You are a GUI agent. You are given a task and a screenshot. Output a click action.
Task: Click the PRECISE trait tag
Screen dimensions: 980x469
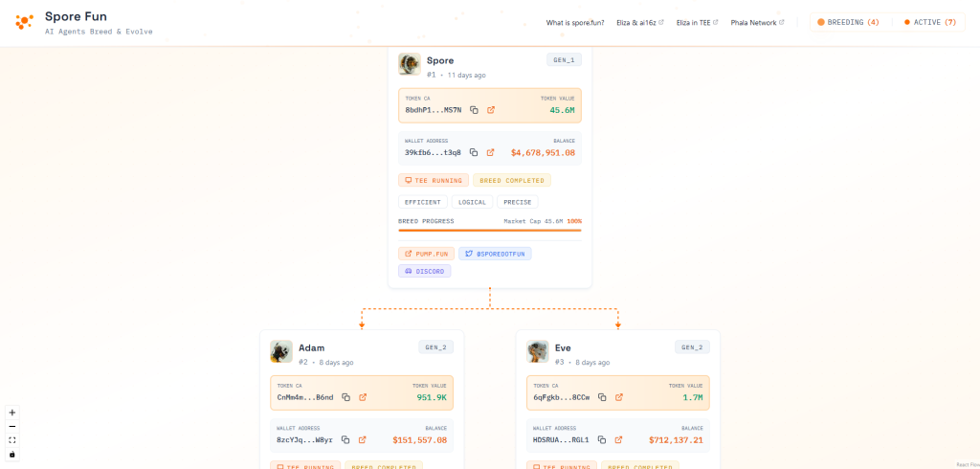pos(518,202)
